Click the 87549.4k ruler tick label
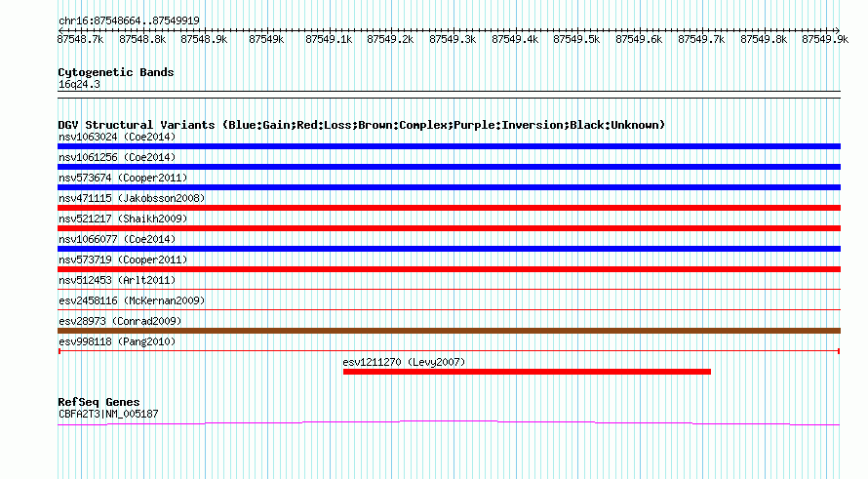The image size is (868, 479). coord(515,39)
